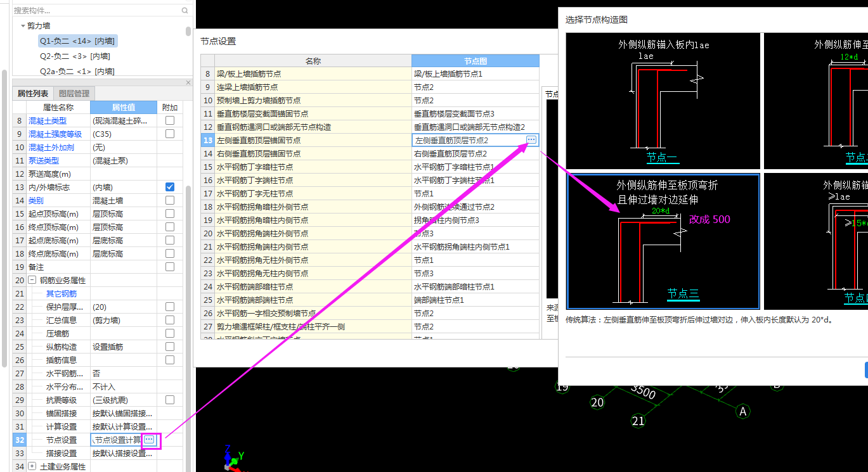
Task: Toggle 附加 checkbox for 压墙筋 row
Action: [x=170, y=333]
